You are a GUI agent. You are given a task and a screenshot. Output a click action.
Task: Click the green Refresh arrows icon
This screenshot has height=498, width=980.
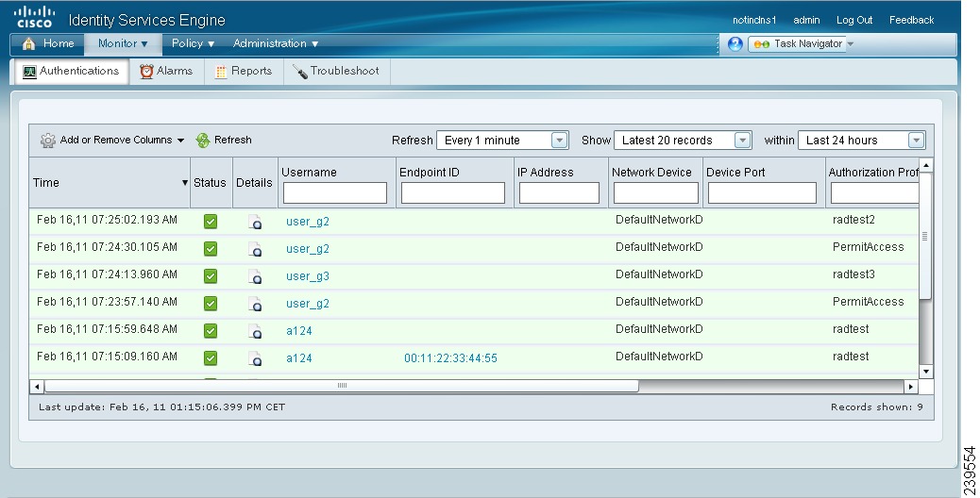pos(202,141)
